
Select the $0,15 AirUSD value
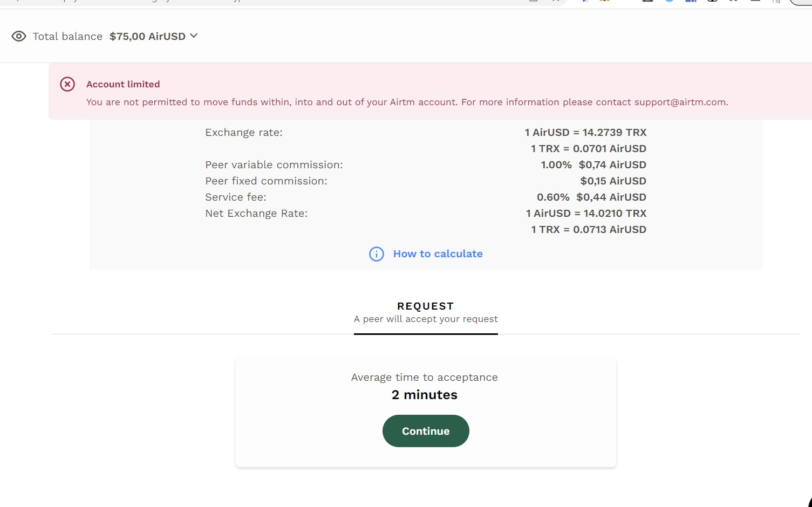coord(613,181)
